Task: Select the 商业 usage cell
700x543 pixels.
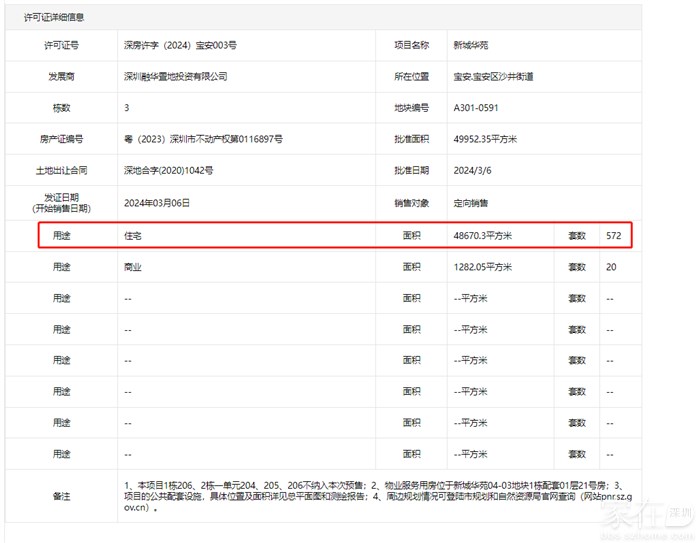Action: tap(133, 267)
